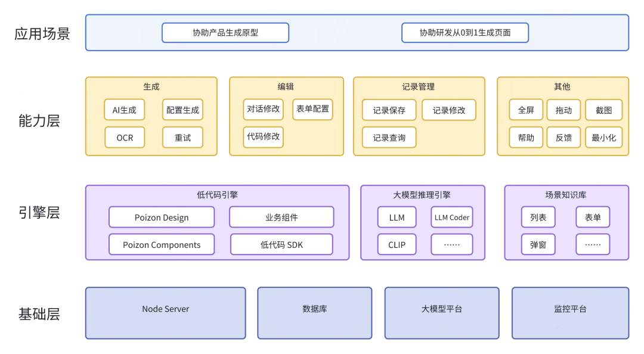
Task: Click the 记录保存 box
Action: point(389,110)
